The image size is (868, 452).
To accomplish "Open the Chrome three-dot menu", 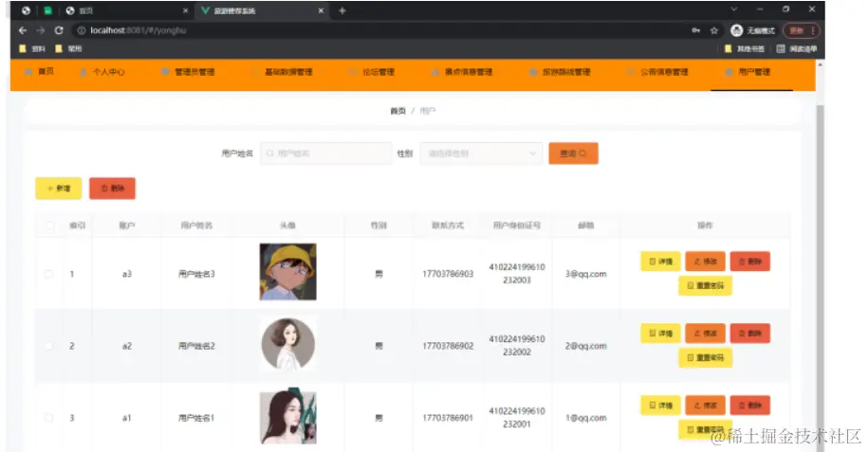I will (813, 30).
